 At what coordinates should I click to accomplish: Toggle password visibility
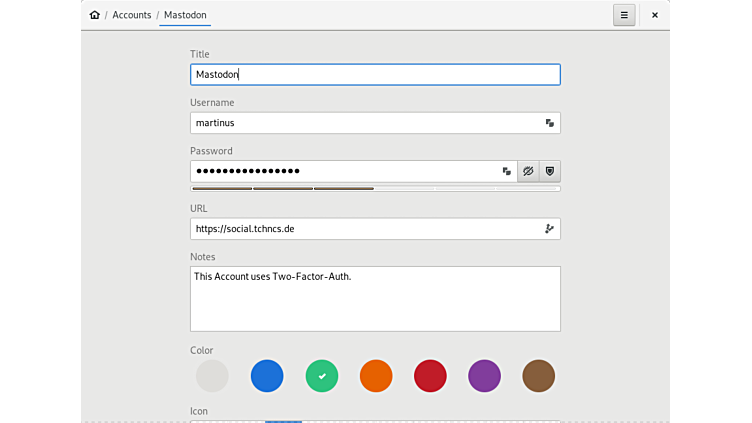(528, 171)
